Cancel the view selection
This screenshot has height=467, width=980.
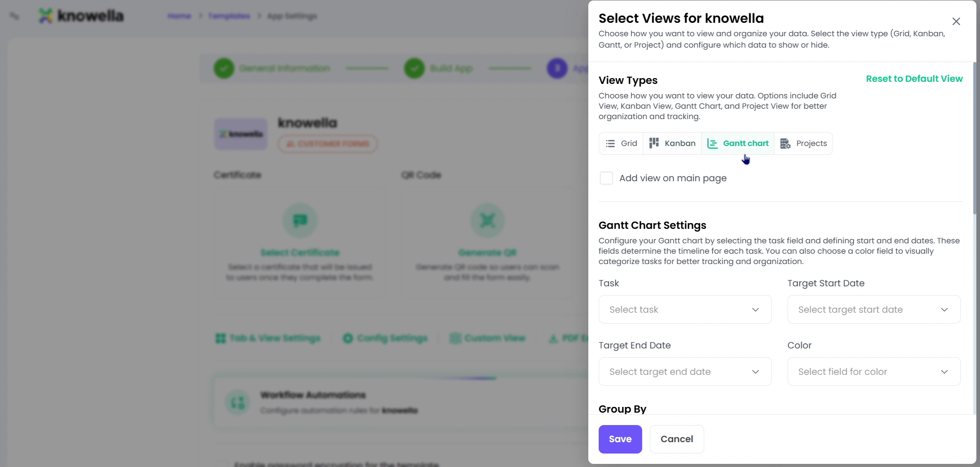(x=677, y=439)
